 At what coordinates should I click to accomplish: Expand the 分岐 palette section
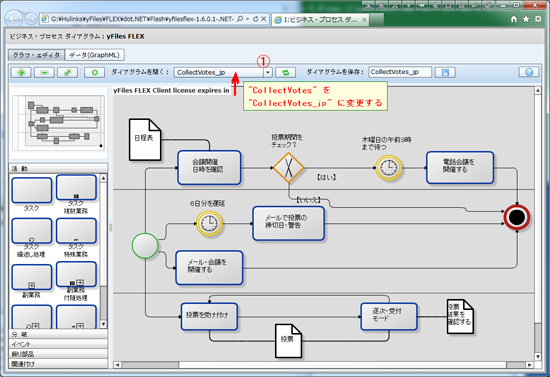(58, 334)
